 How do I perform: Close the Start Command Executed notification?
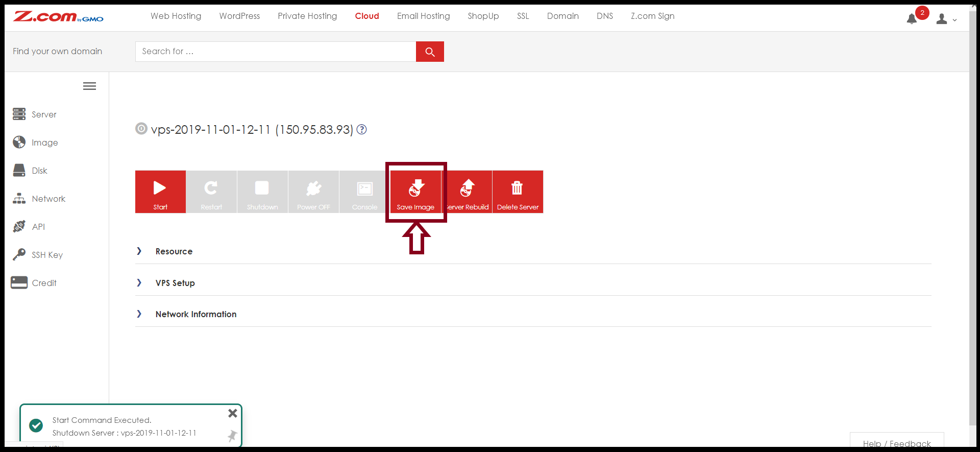[x=233, y=413]
